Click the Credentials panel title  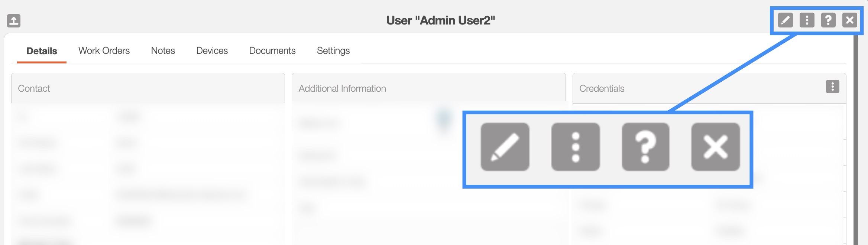pos(602,88)
